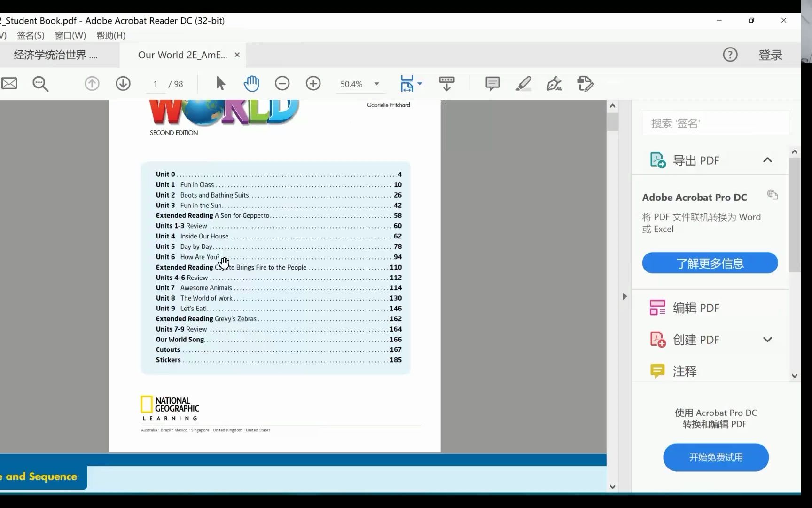Select the highlight text pen tool
Viewport: 812px width, 508px height.
tap(523, 84)
